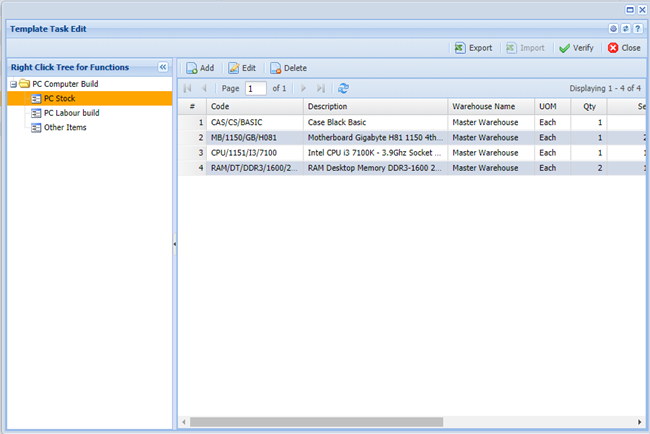
Task: Refresh the grid using the paging toolbar refresh icon
Action: point(344,88)
